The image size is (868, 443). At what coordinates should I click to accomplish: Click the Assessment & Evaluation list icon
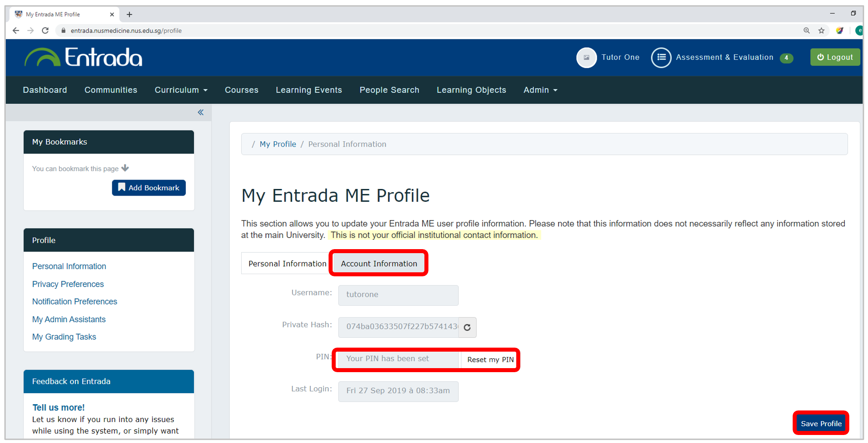coord(661,57)
